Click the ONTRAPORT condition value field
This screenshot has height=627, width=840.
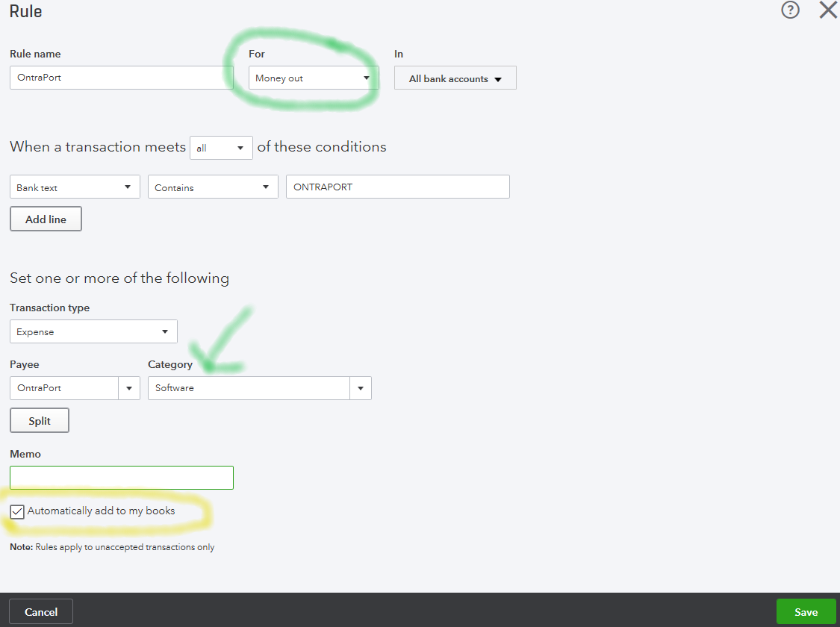point(398,187)
